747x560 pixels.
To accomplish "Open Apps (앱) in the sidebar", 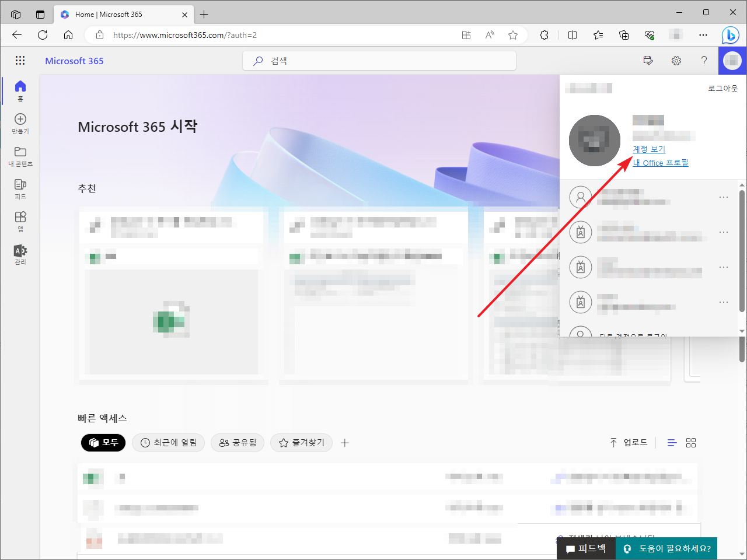I will coord(20,221).
